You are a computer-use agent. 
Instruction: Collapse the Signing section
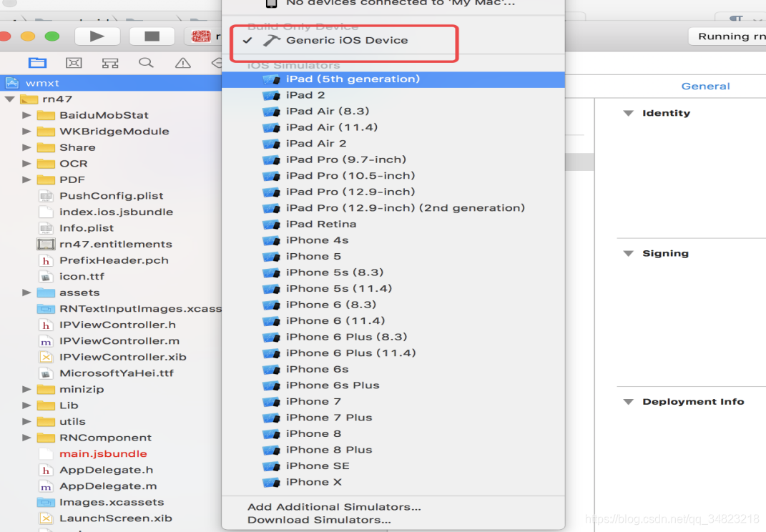click(x=628, y=254)
